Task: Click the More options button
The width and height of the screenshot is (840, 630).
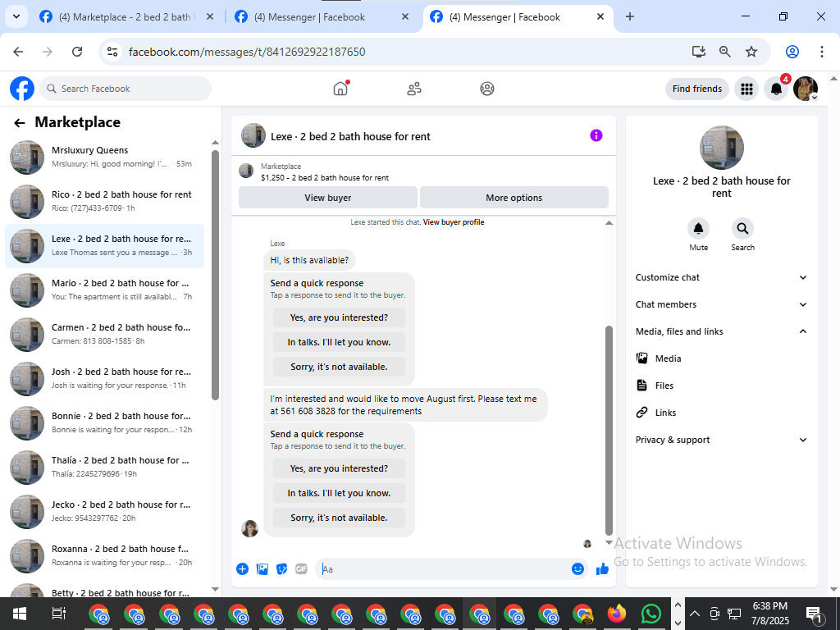Action: pyautogui.click(x=514, y=198)
